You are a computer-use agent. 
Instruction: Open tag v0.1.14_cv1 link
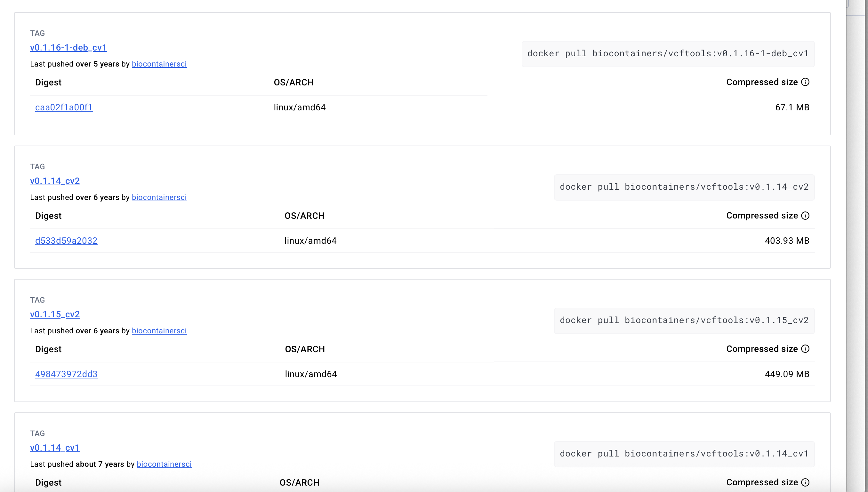click(55, 448)
